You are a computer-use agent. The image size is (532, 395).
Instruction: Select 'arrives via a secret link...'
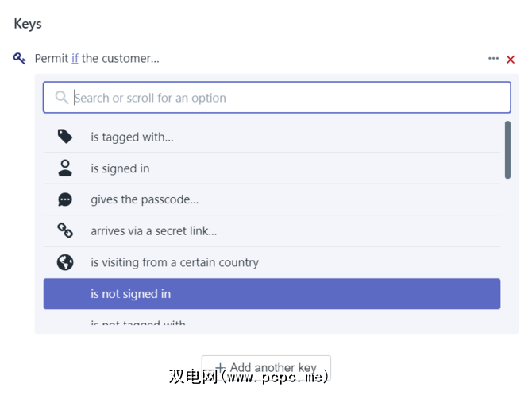153,231
